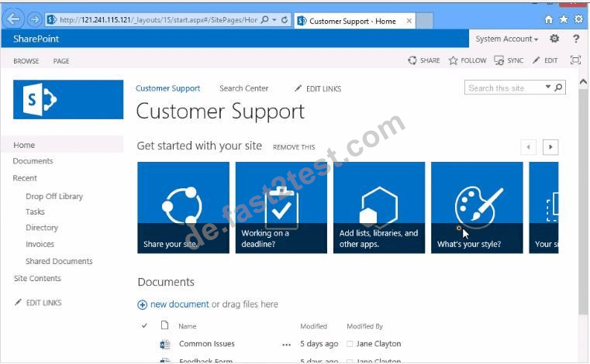Go back with the browser back arrow
Viewport: 590px width, 364px height.
[x=13, y=19]
